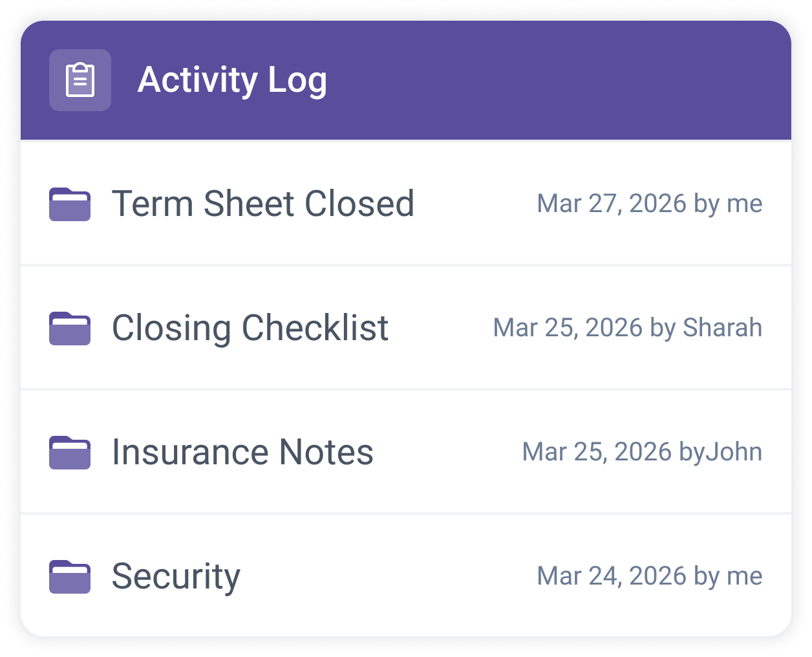Select the Security item title
This screenshot has height=657, width=812.
[176, 577]
